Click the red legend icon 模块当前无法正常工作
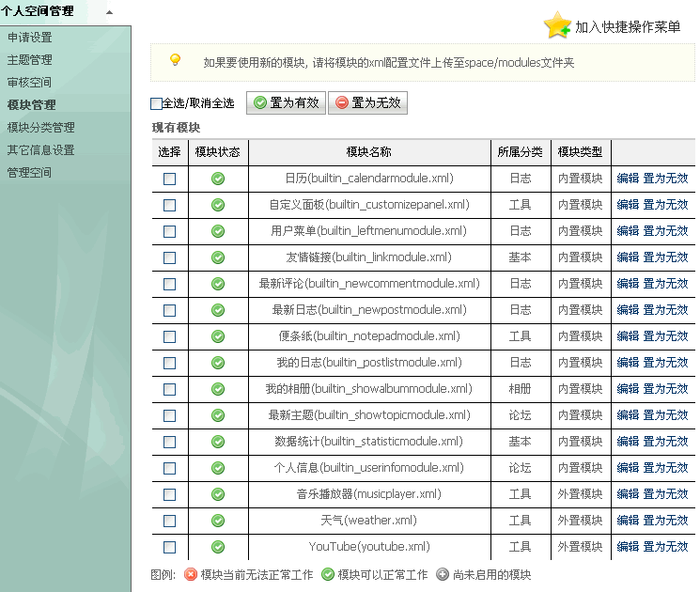This screenshot has height=592, width=700. pyautogui.click(x=191, y=574)
